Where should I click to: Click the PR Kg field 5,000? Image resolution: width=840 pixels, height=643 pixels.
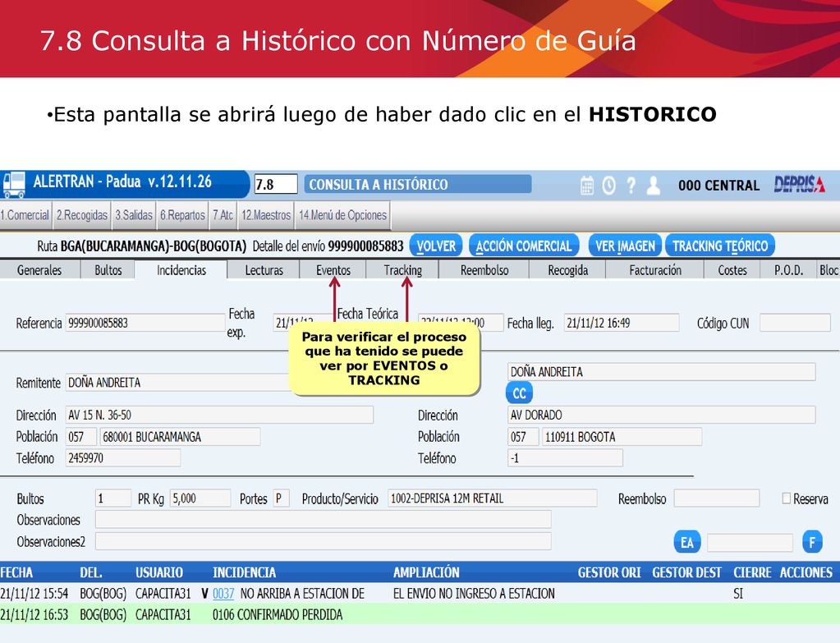[200, 498]
